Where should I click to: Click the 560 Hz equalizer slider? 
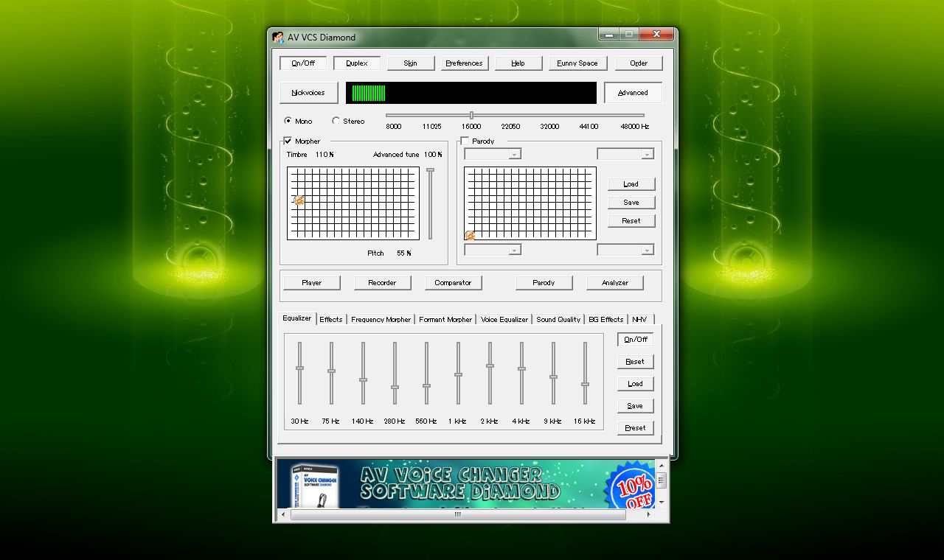[x=426, y=373]
